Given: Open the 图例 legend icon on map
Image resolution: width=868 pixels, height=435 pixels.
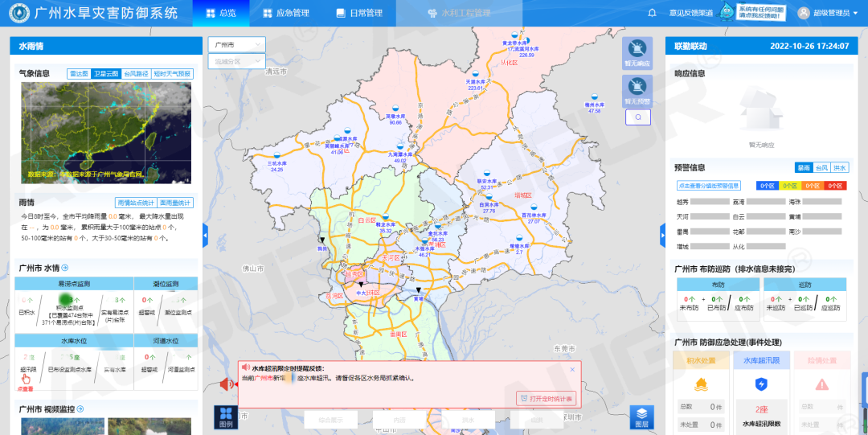Looking at the screenshot, I should 226,416.
